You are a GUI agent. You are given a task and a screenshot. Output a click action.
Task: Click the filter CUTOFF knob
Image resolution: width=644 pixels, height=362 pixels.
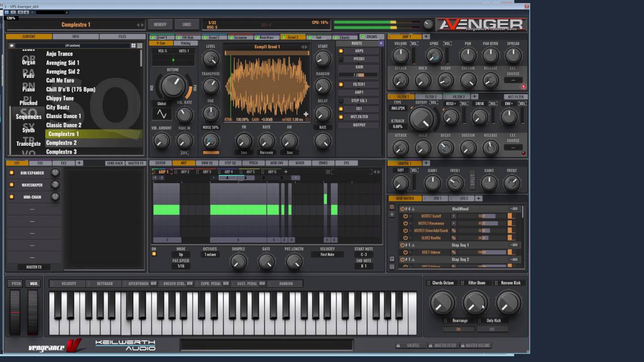coord(422,119)
